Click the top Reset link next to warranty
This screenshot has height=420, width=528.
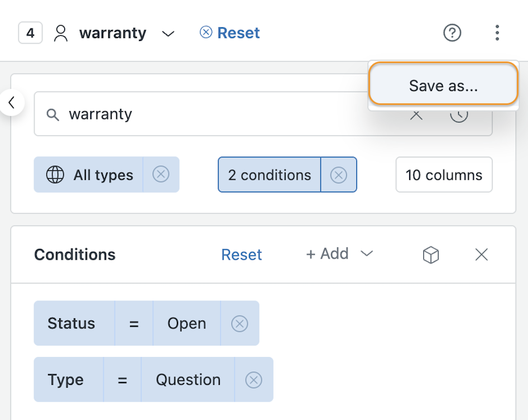[x=229, y=33]
